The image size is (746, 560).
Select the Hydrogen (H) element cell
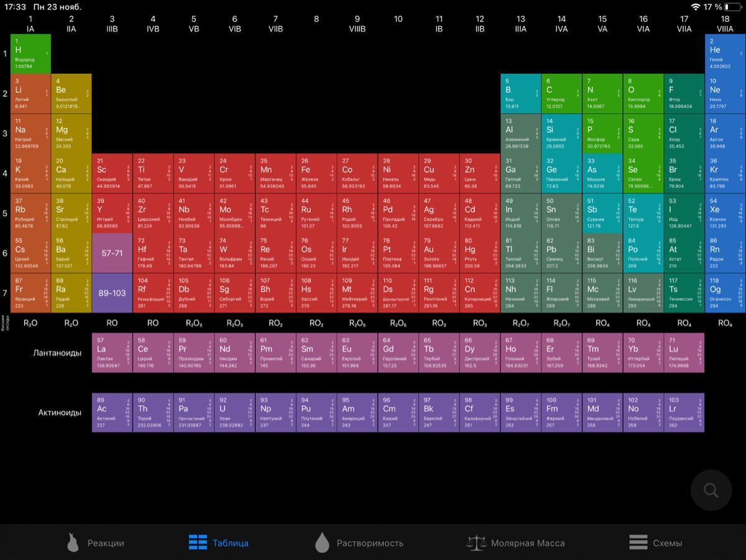click(30, 53)
